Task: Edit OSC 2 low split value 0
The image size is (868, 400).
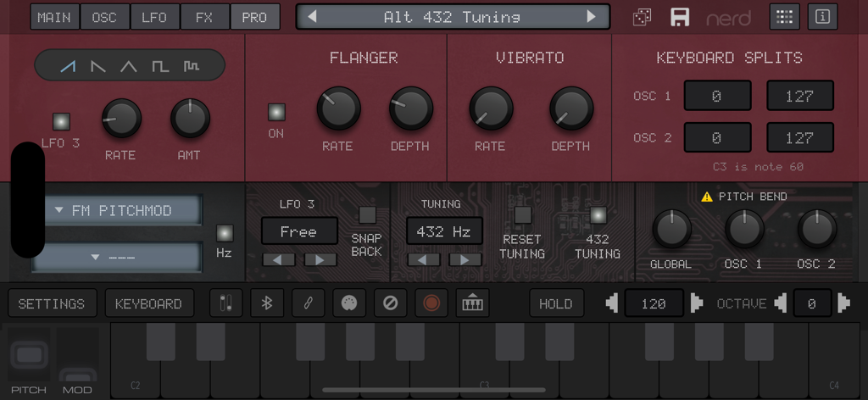Action: coord(717,137)
